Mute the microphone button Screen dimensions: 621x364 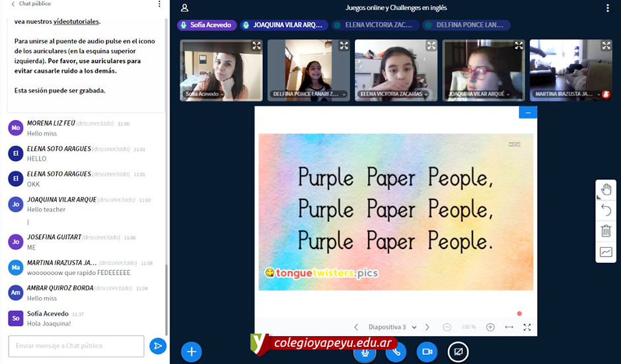[x=364, y=351]
